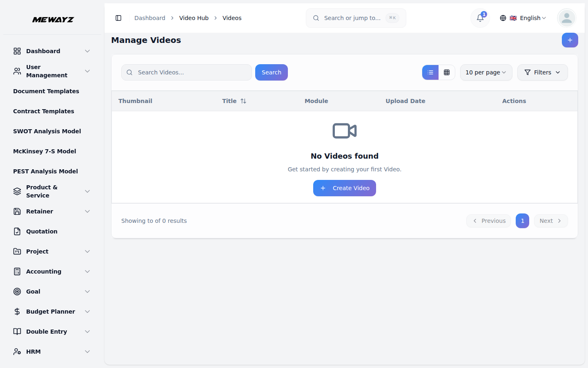Toggle the Title column sort arrows

click(244, 101)
